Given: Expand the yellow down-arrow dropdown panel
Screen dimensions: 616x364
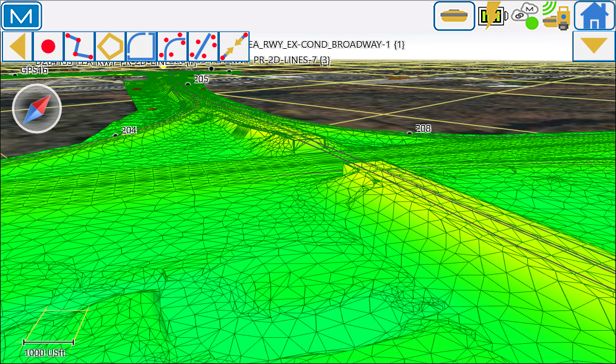Looking at the screenshot, I should coord(593,46).
